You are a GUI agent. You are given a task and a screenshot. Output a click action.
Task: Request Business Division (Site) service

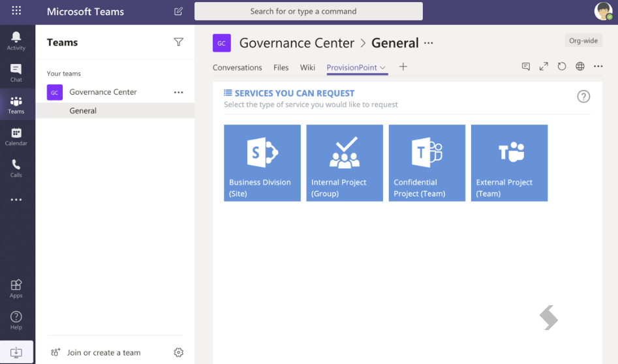tap(262, 163)
